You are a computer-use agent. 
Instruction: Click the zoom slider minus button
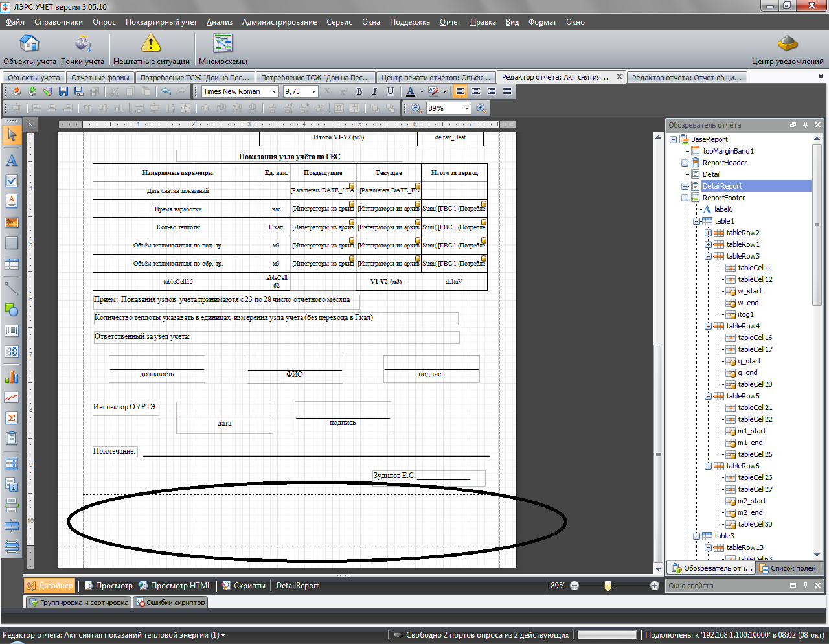[574, 586]
